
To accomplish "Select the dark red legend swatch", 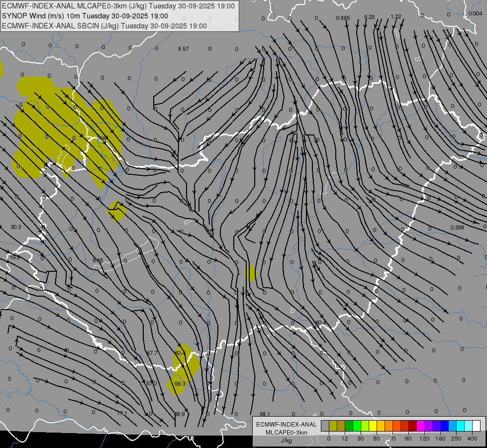I will click(x=412, y=426).
